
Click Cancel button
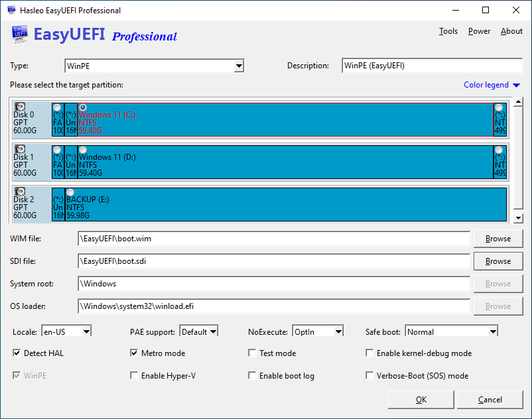click(490, 400)
